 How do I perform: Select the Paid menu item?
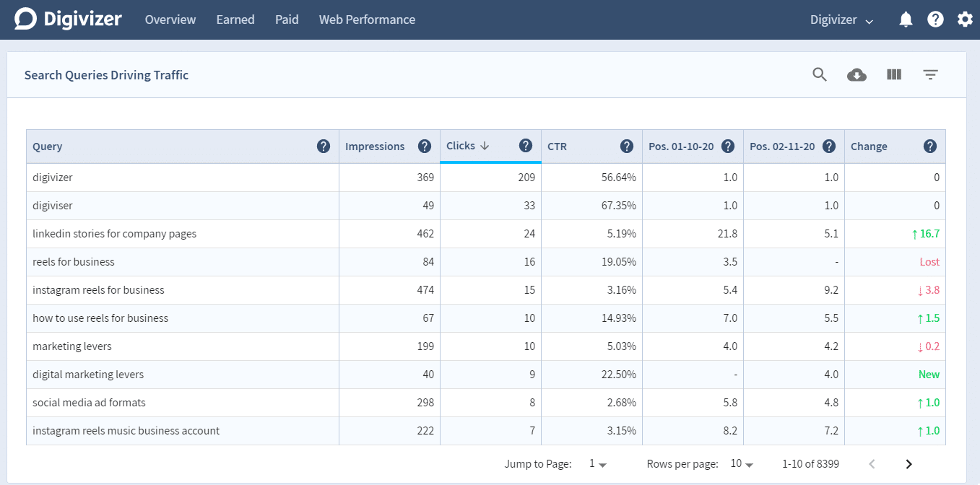point(287,19)
